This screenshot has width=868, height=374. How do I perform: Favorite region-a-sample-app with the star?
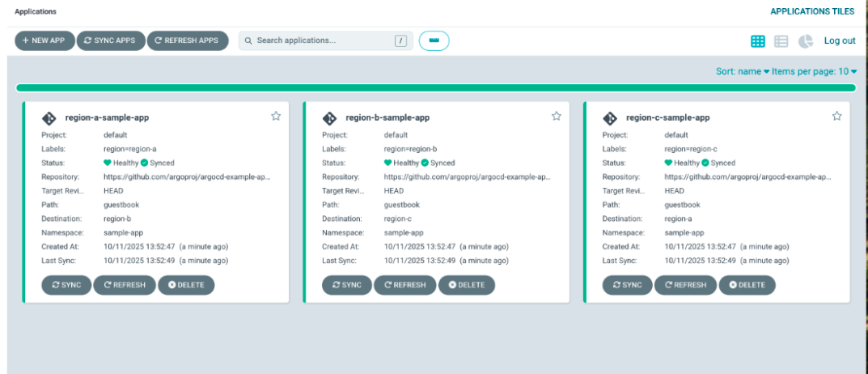(x=276, y=117)
